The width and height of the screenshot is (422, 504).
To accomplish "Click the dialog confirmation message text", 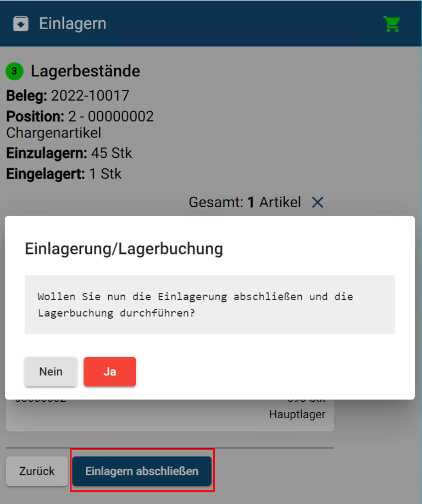I will (x=195, y=304).
